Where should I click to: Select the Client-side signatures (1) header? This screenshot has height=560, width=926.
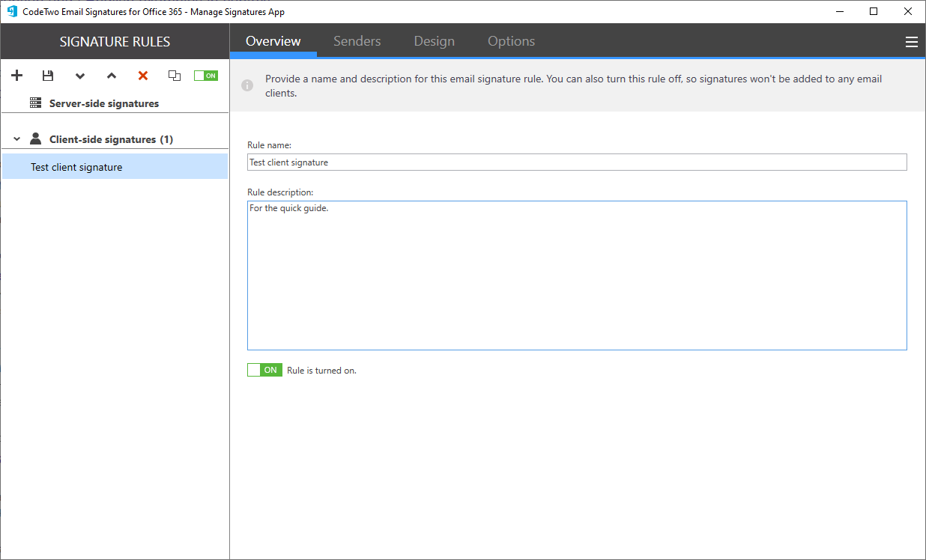115,139
